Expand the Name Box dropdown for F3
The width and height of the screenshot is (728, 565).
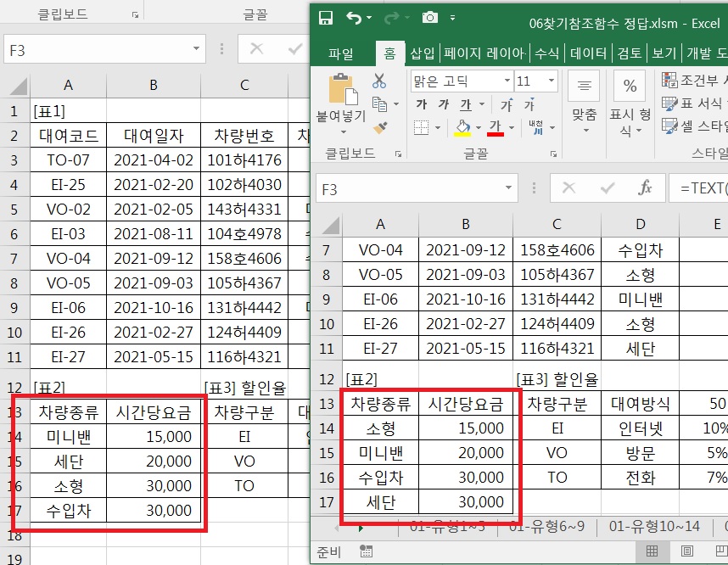506,189
